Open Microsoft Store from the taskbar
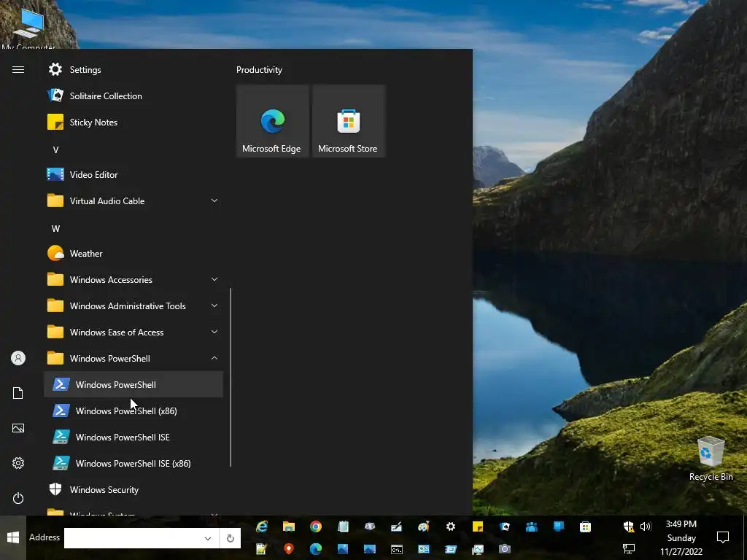747x560 pixels. [x=586, y=526]
